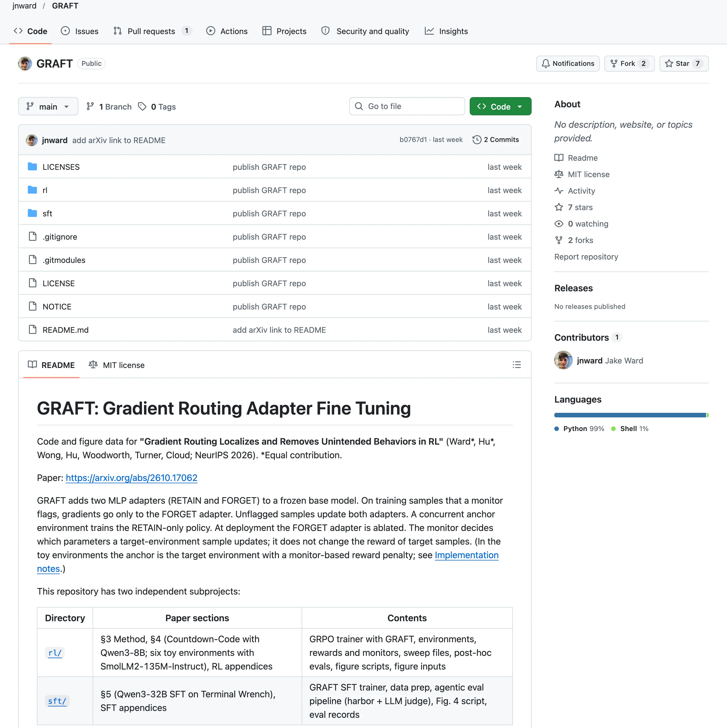727x728 pixels.
Task: Click jnward avatar in commit row
Action: point(32,140)
